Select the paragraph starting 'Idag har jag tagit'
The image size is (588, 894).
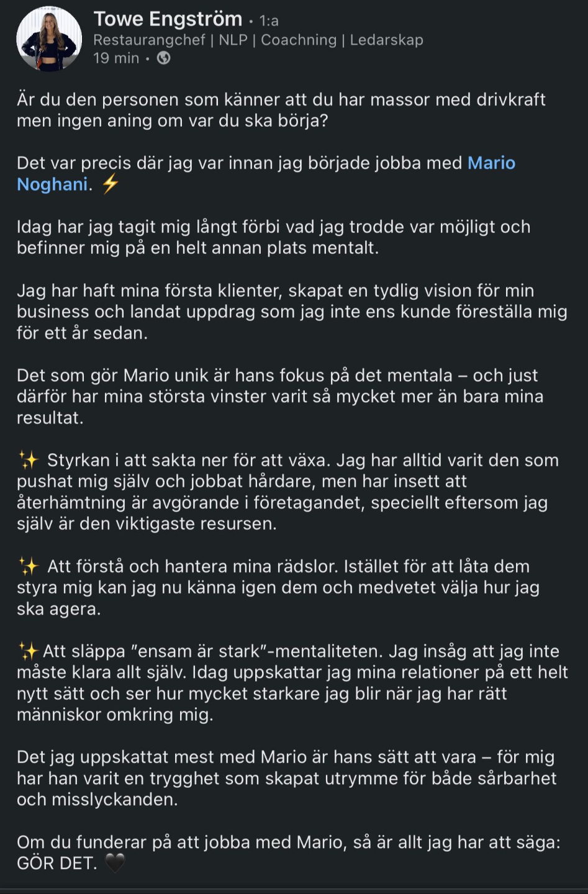click(274, 237)
